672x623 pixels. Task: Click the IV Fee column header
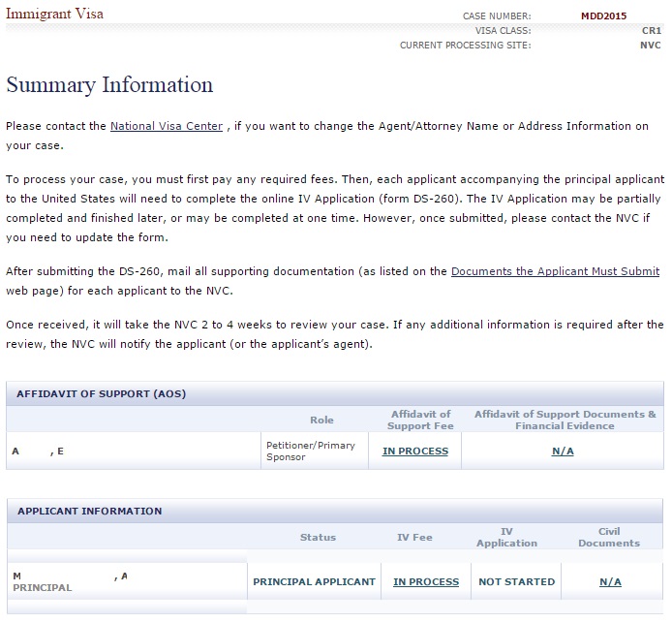pos(414,537)
